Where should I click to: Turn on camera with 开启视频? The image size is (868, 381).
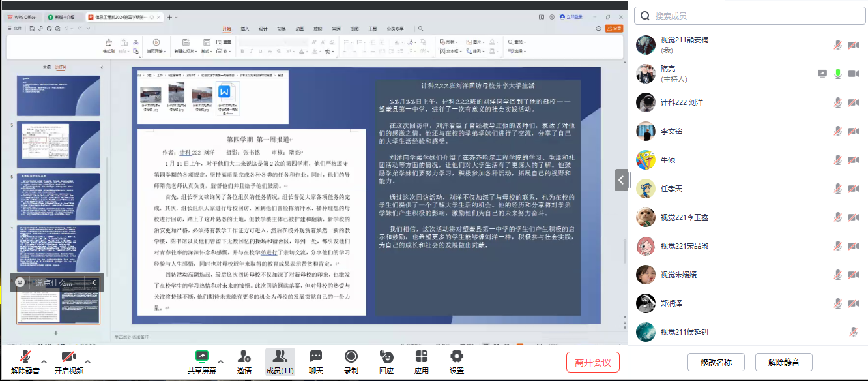pyautogui.click(x=68, y=356)
